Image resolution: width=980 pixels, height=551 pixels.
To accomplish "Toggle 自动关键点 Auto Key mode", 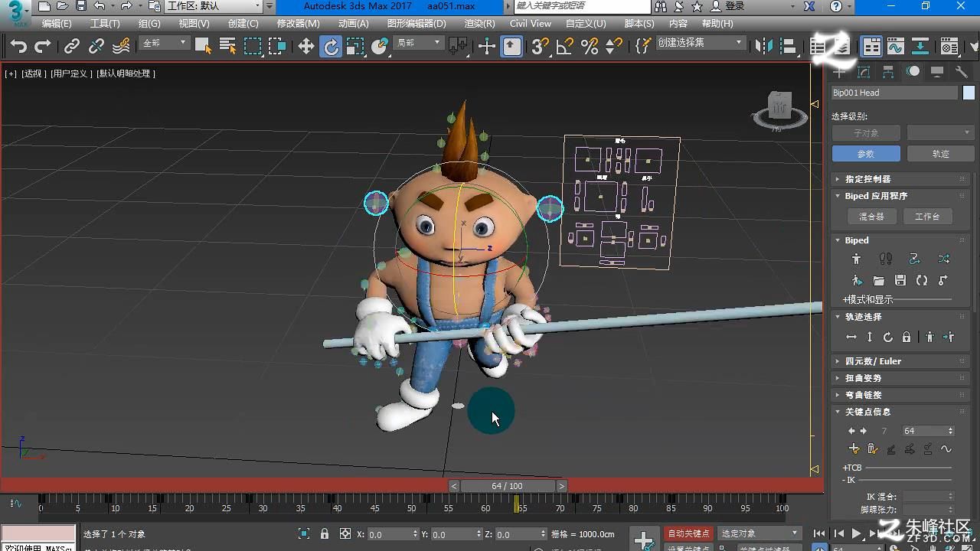I will tap(689, 533).
